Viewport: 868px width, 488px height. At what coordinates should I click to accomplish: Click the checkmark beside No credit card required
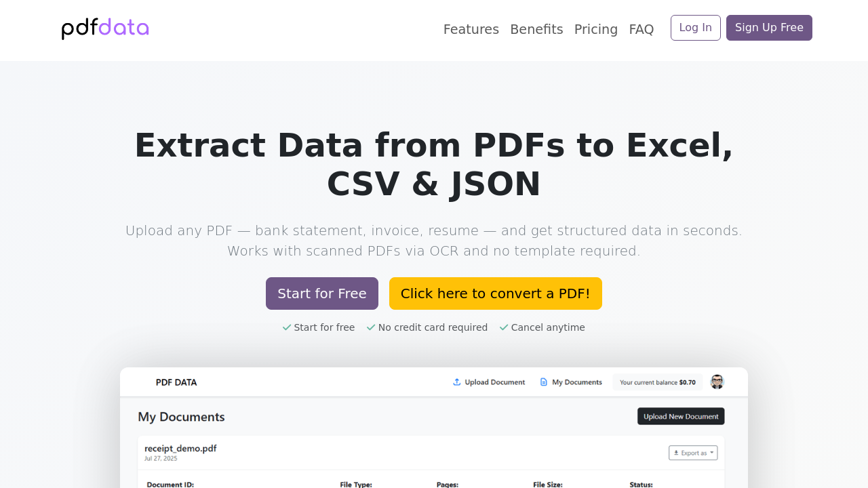pos(370,327)
